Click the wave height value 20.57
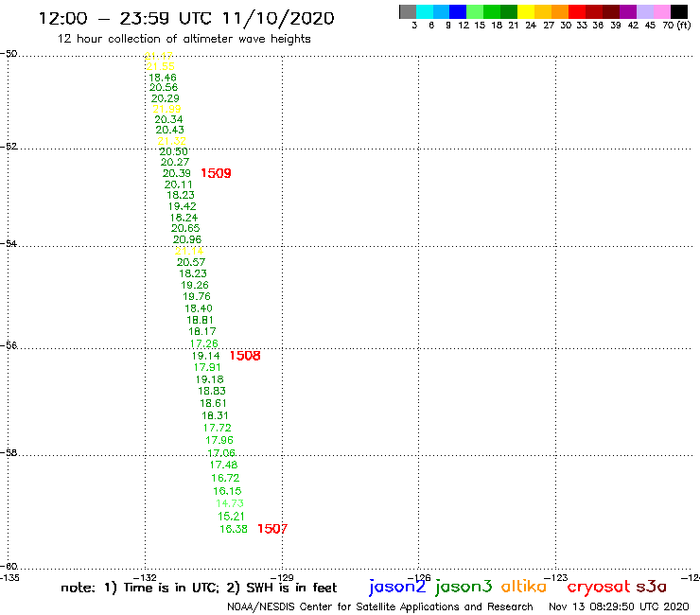This screenshot has height=615, width=700. coord(191,262)
